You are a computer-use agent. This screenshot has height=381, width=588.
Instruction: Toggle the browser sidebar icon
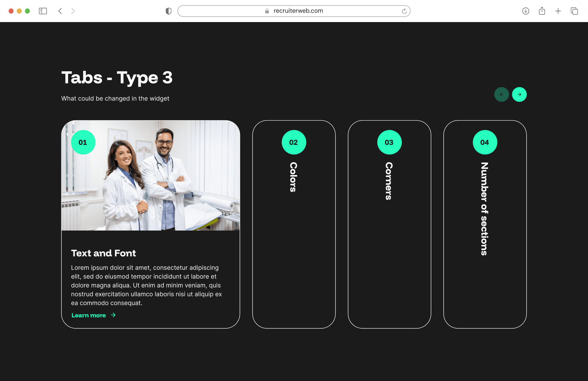43,11
